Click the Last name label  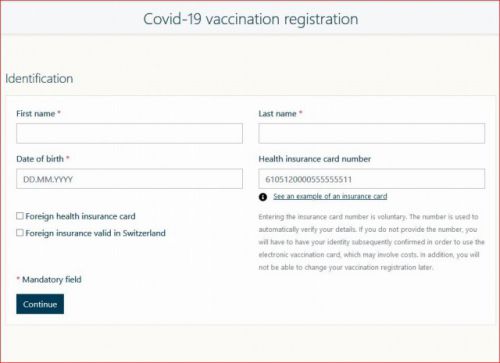(x=277, y=114)
